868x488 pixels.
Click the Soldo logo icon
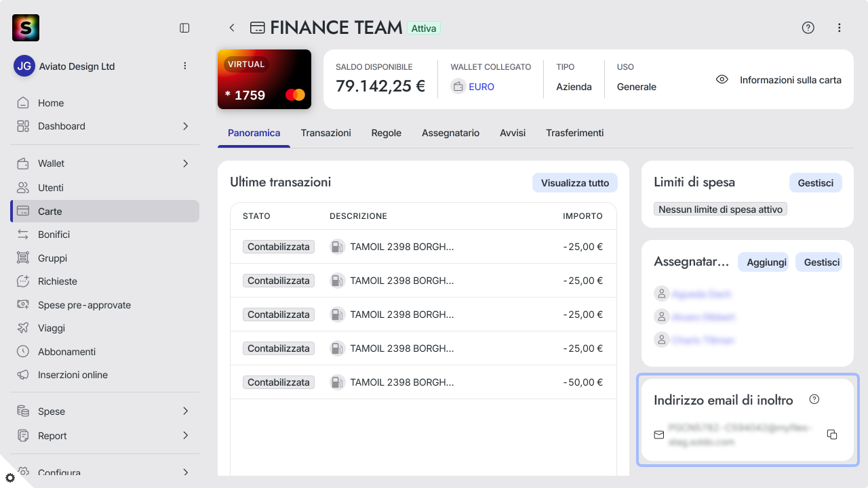26,28
